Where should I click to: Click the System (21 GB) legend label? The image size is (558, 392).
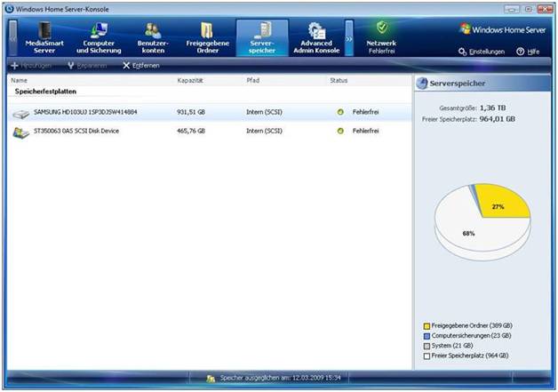coord(452,346)
